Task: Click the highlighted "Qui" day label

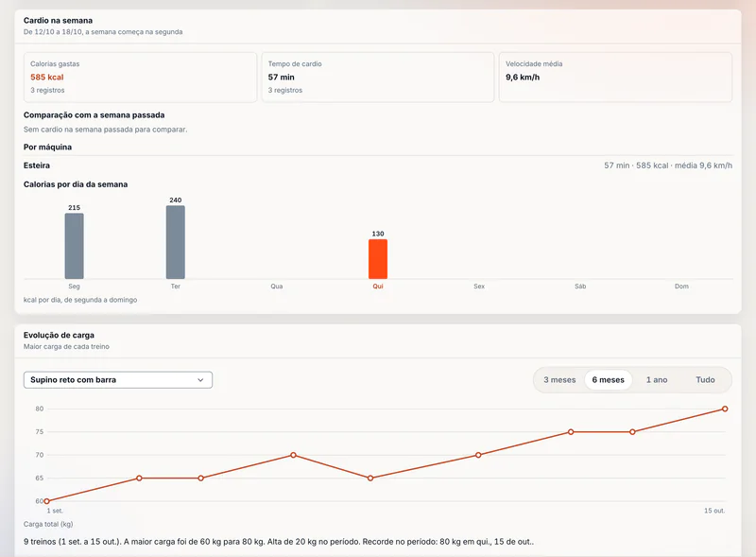Action: pos(378,287)
